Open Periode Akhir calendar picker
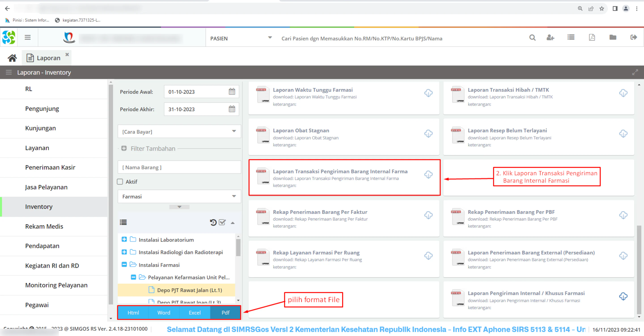 [x=232, y=109]
